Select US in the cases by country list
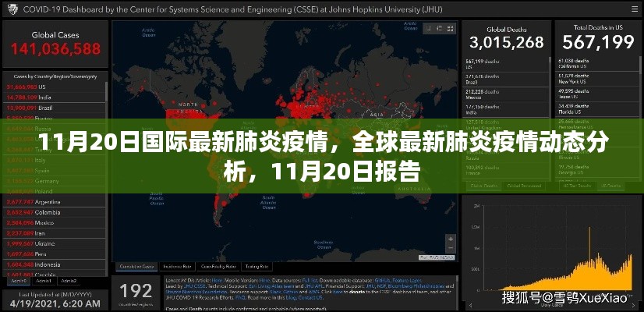This screenshot has height=312, width=644. (x=31, y=87)
